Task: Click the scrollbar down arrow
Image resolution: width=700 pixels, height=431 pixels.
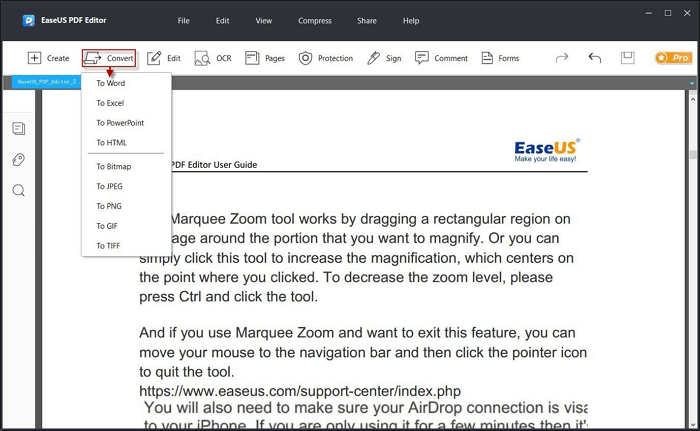Action: tap(693, 423)
